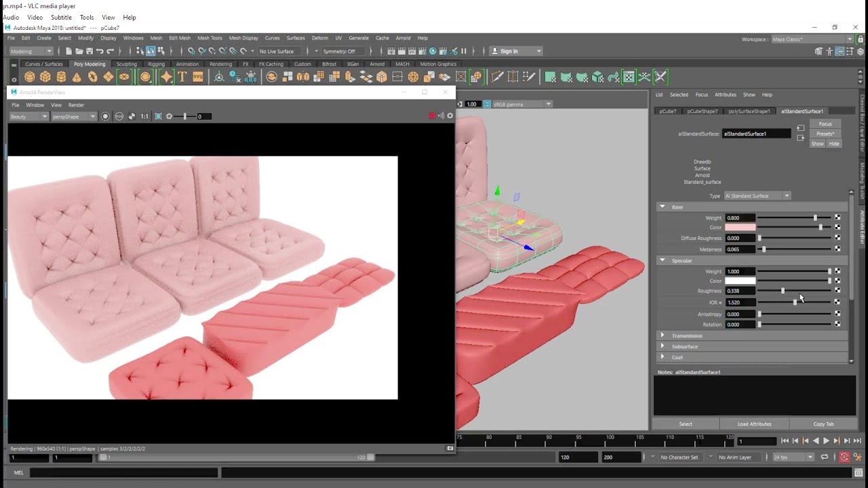This screenshot has height=488, width=868.
Task: Click the Copy Tab button
Action: tap(823, 424)
